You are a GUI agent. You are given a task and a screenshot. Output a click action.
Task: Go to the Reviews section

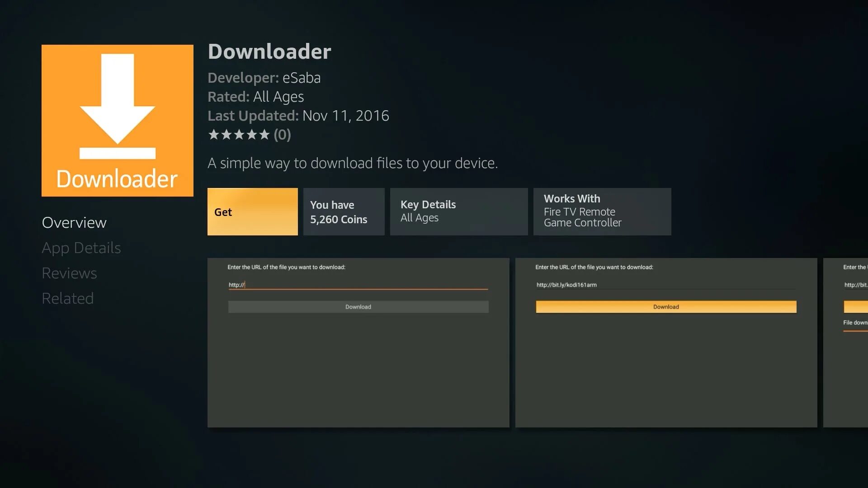pyautogui.click(x=69, y=273)
